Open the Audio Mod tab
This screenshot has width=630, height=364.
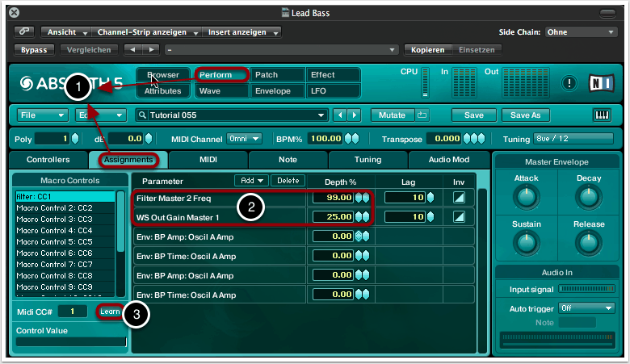(x=449, y=160)
